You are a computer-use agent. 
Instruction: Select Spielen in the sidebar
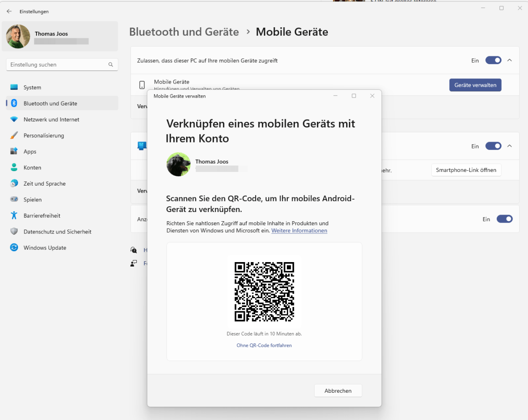pyautogui.click(x=62, y=200)
